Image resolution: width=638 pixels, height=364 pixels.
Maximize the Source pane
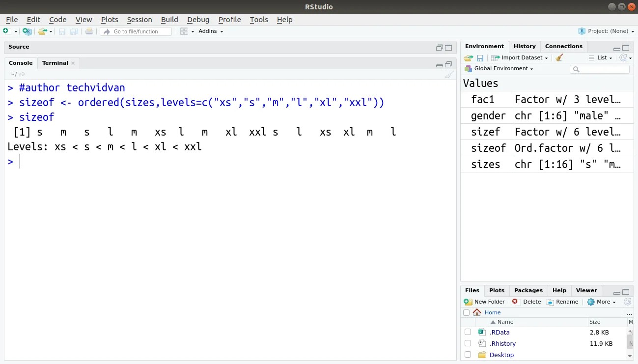click(x=448, y=48)
